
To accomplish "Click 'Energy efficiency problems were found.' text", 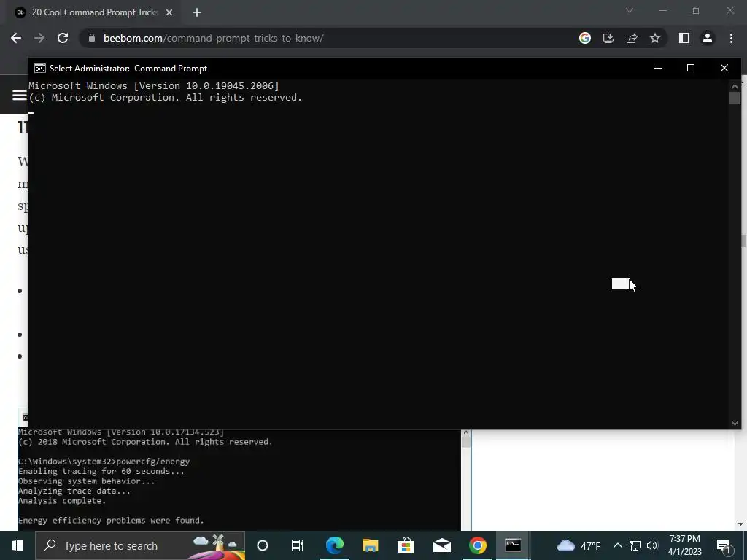I will (111, 521).
